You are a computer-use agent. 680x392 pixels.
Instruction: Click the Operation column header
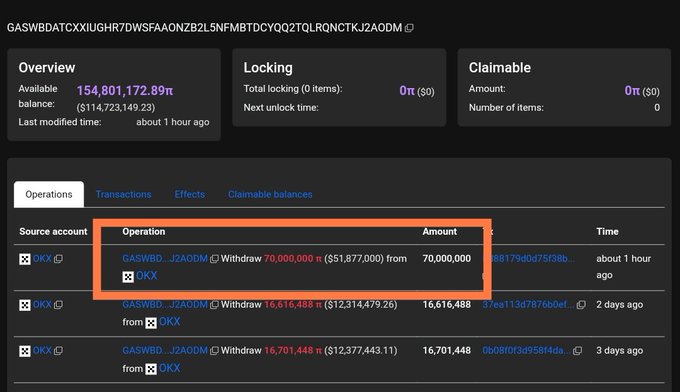click(x=144, y=232)
